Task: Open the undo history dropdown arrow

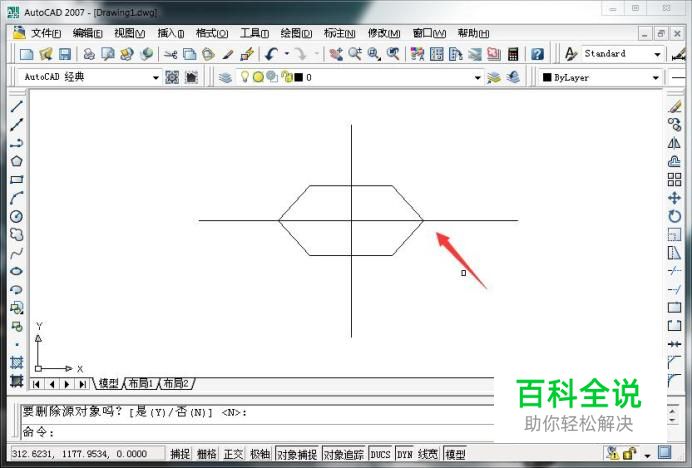Action: (287, 54)
